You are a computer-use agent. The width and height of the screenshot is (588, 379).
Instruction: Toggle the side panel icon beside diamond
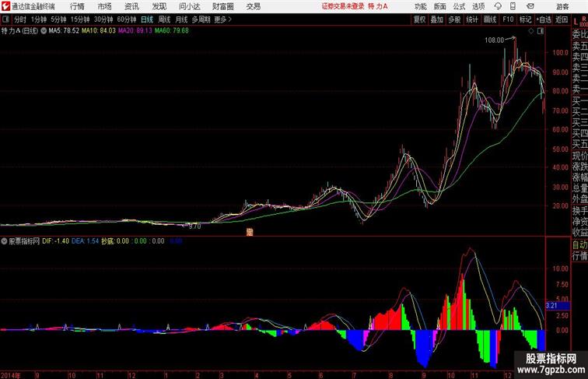click(x=541, y=31)
